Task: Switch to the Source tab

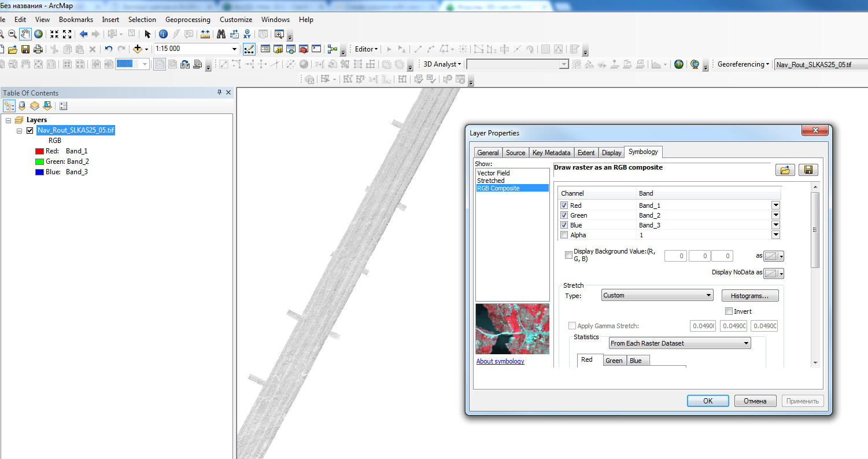Action: click(x=515, y=153)
